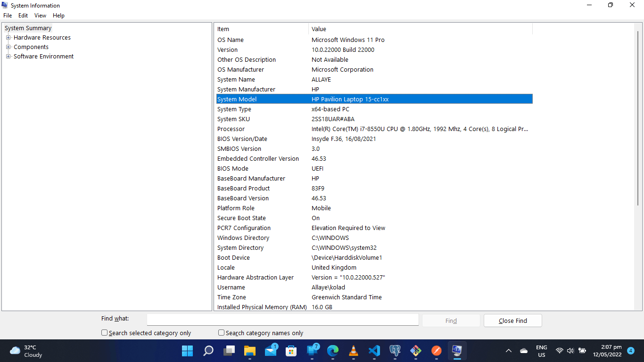Click the Item column header

(x=262, y=29)
